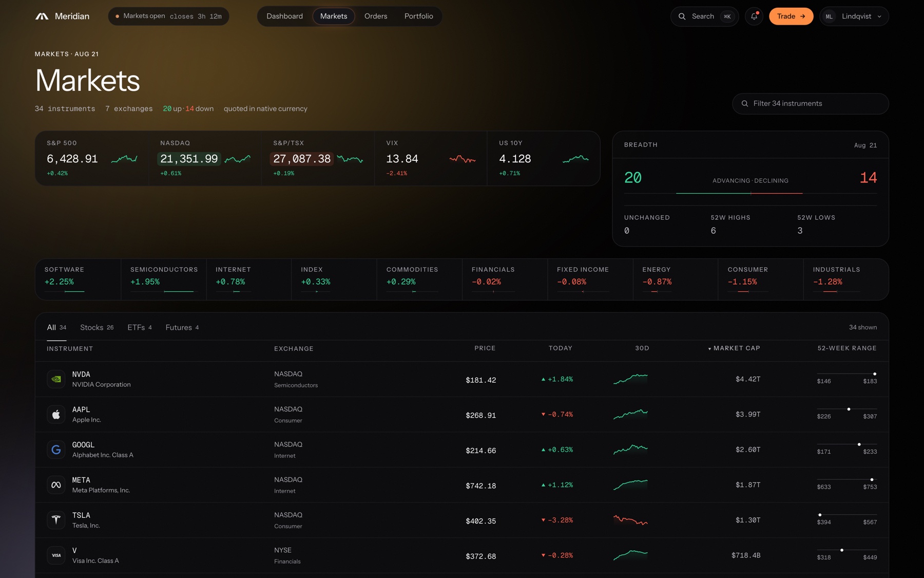Click NVDA 30-day sparkline
Viewport: 924px width, 578px height.
click(630, 379)
